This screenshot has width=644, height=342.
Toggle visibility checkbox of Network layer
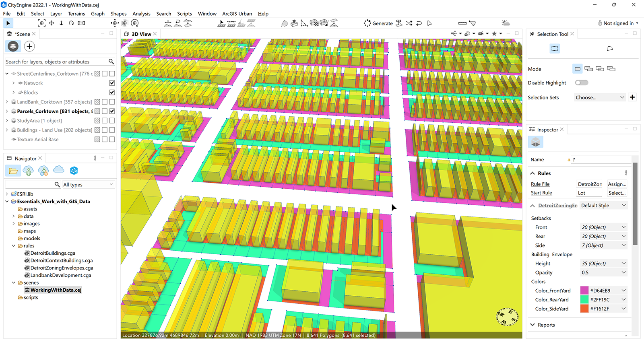112,83
